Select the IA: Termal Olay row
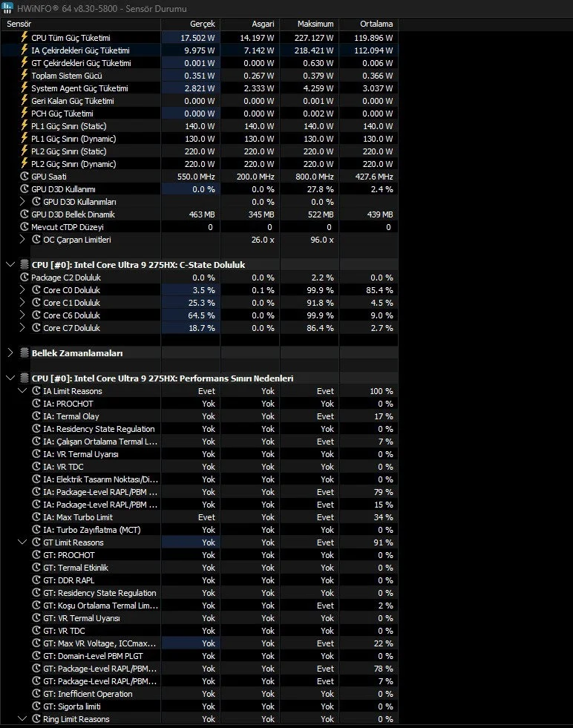The image size is (573, 728). coord(200,416)
